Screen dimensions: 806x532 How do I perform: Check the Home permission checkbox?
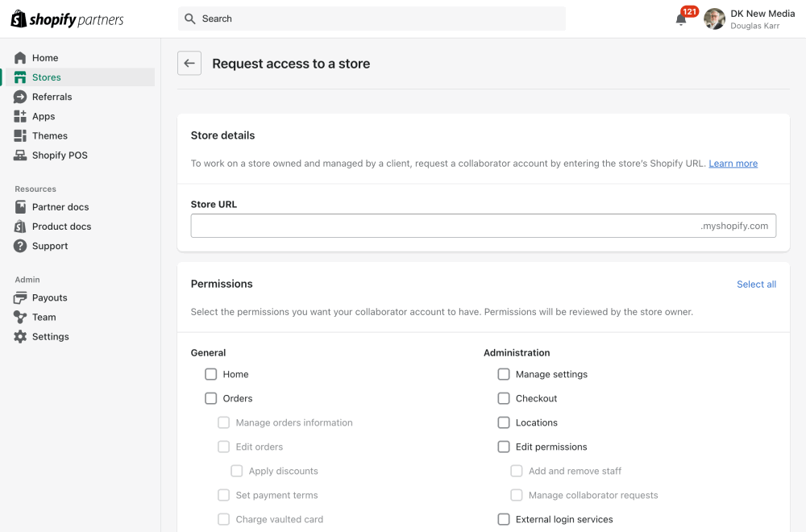[x=210, y=374]
